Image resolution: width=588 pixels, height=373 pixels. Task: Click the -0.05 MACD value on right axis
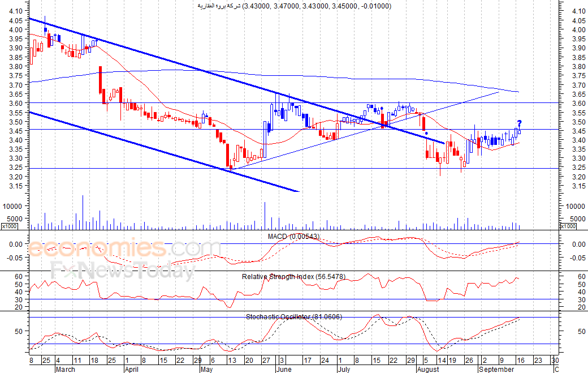click(x=578, y=258)
